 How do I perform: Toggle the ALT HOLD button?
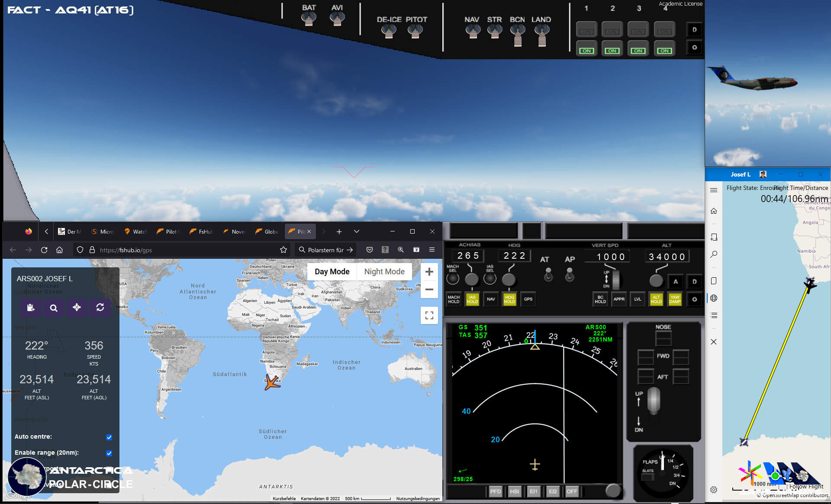coord(656,299)
